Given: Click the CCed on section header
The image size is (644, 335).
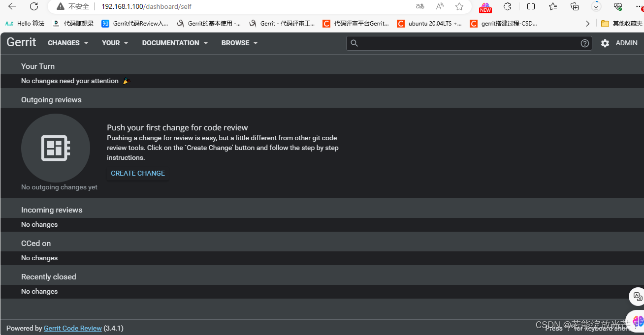Looking at the screenshot, I should pyautogui.click(x=36, y=243).
